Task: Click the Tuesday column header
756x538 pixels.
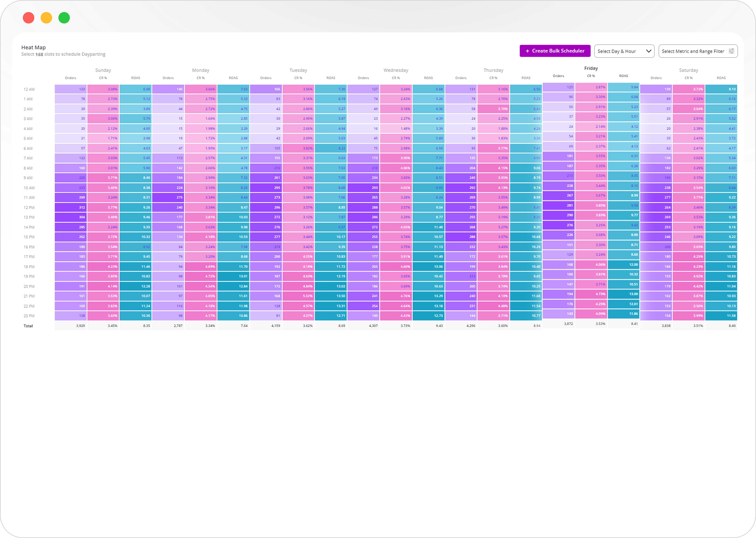Action: tap(298, 70)
